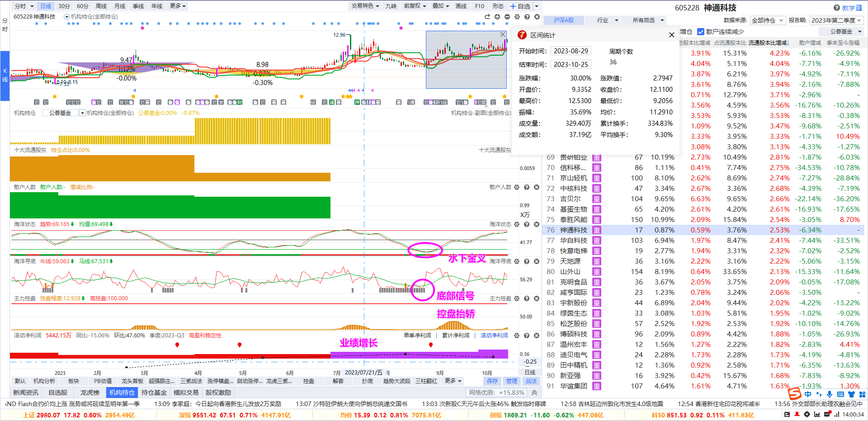Image resolution: width=868 pixels, height=421 pixels.
Task: Open the 龙虎榜 bottom tab
Action: pyautogui.click(x=90, y=393)
